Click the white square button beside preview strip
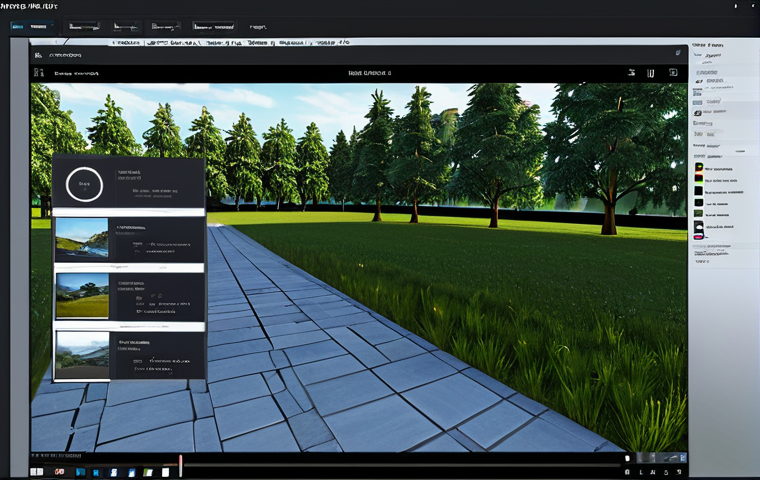 [627, 458]
